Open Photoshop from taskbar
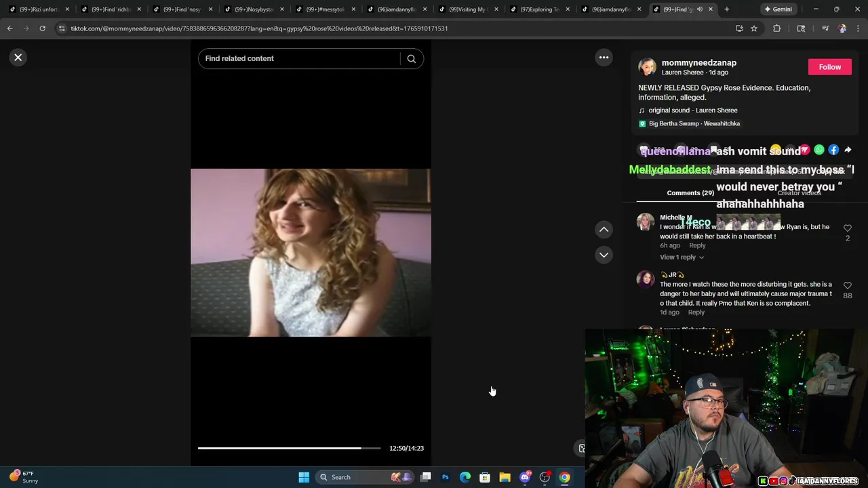 [x=446, y=477]
